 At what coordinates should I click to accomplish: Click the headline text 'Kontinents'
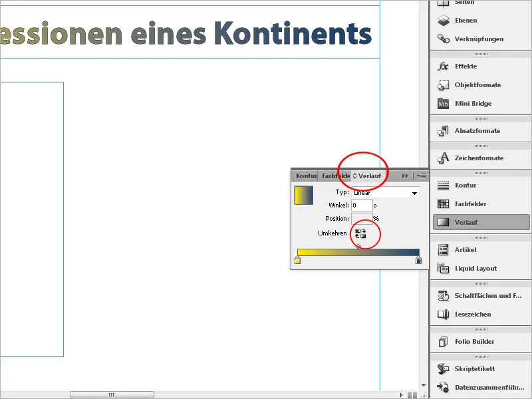pos(293,33)
